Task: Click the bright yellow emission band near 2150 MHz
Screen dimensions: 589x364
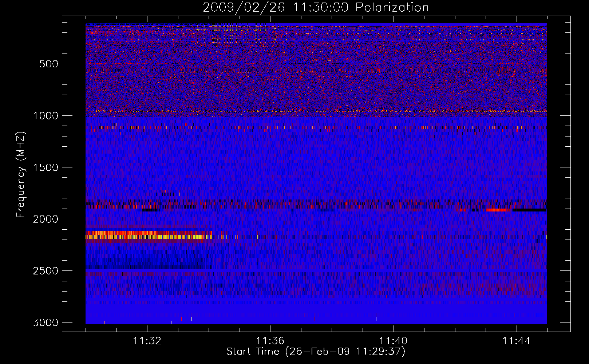Action: (149, 237)
